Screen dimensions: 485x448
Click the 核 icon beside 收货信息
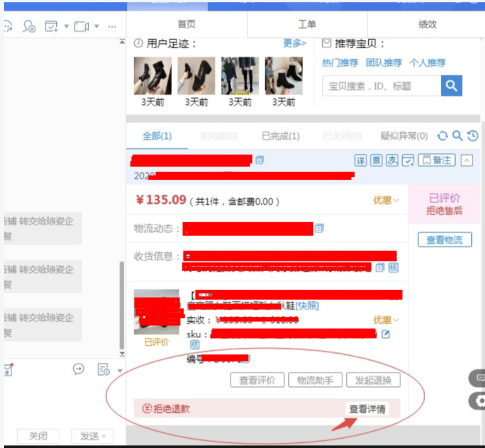[x=394, y=268]
